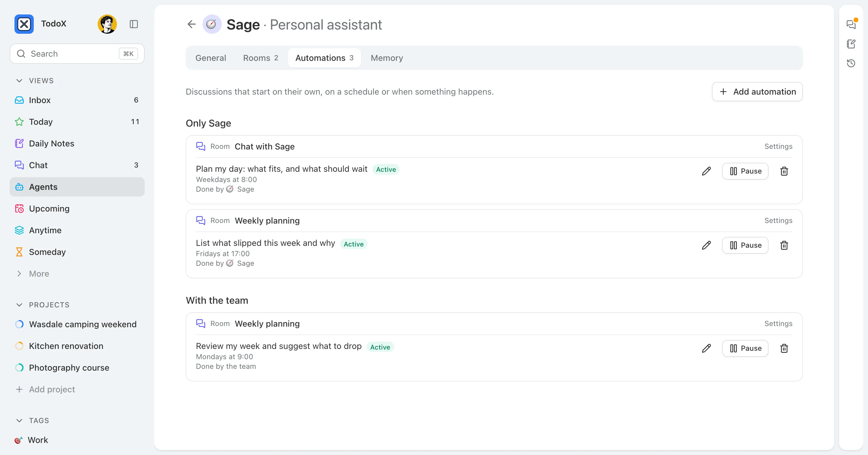Open the Someday view
This screenshot has width=868, height=455.
point(77,252)
